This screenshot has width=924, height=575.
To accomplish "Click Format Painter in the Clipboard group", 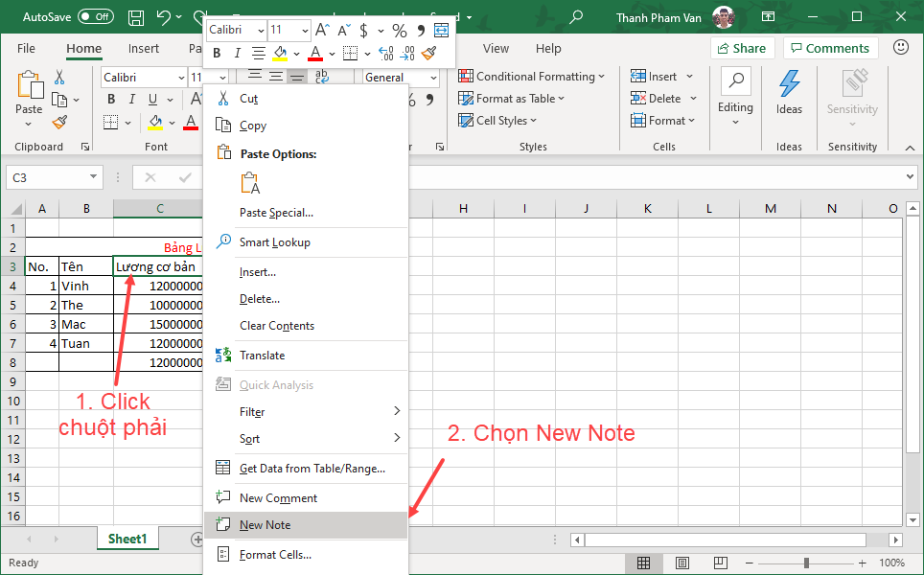I will [x=59, y=123].
